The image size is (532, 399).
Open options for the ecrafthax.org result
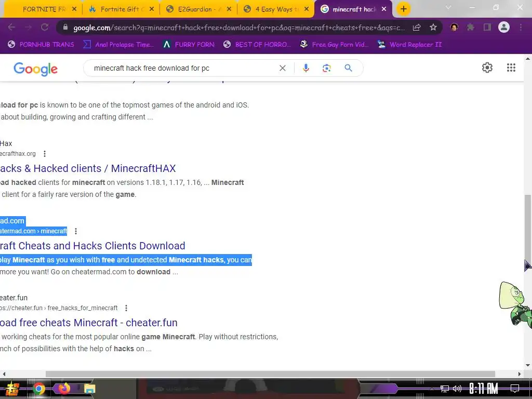45,154
